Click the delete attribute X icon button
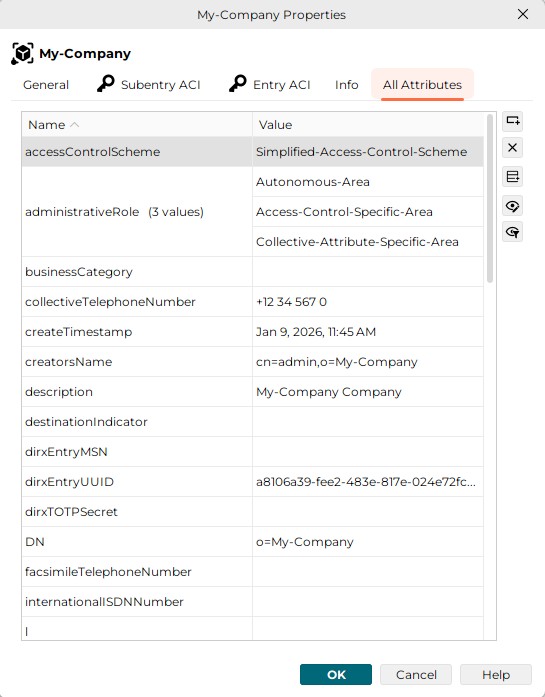 click(513, 148)
